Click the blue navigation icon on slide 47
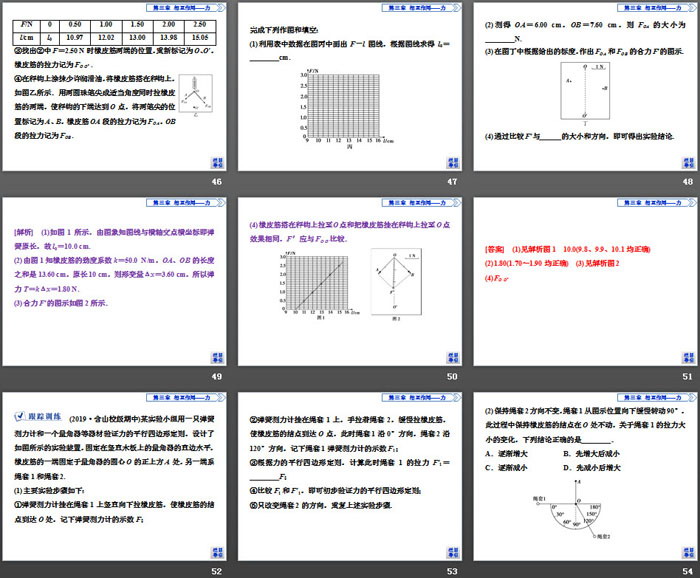This screenshot has height=578, width=700. pyautogui.click(x=453, y=162)
